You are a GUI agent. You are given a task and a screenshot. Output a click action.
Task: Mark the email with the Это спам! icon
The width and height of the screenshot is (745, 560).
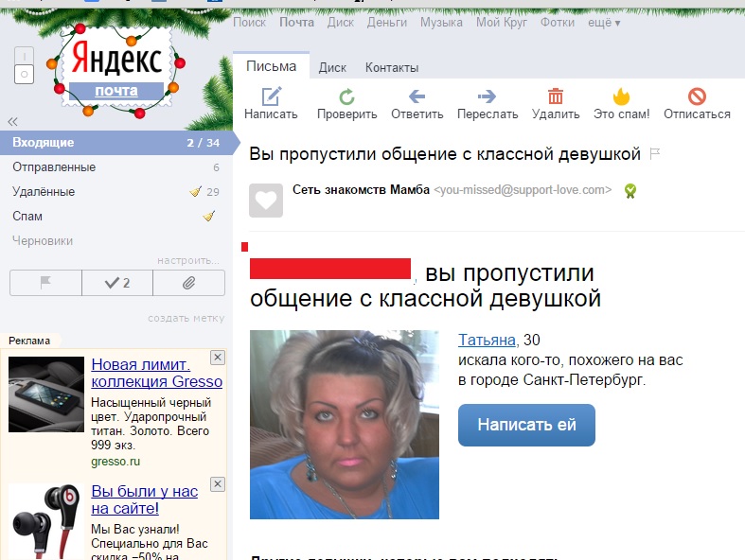pos(621,96)
